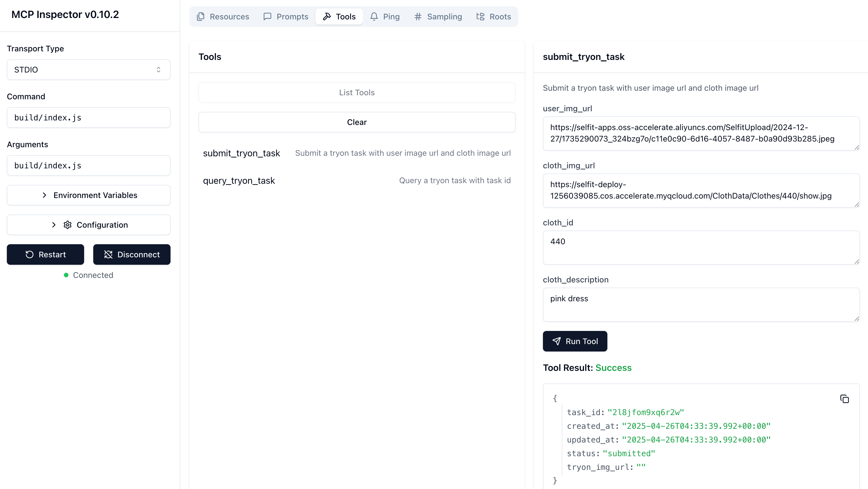Disconnect from the MCP server
Image resolution: width=868 pixels, height=489 pixels.
coord(132,254)
